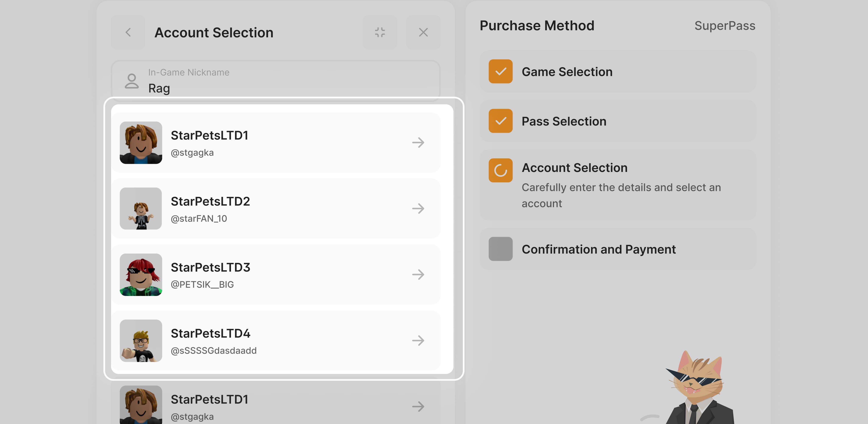Viewport: 868px width, 424px height.
Task: Click the arrow next to StarPetsLTD3
Action: coord(418,275)
